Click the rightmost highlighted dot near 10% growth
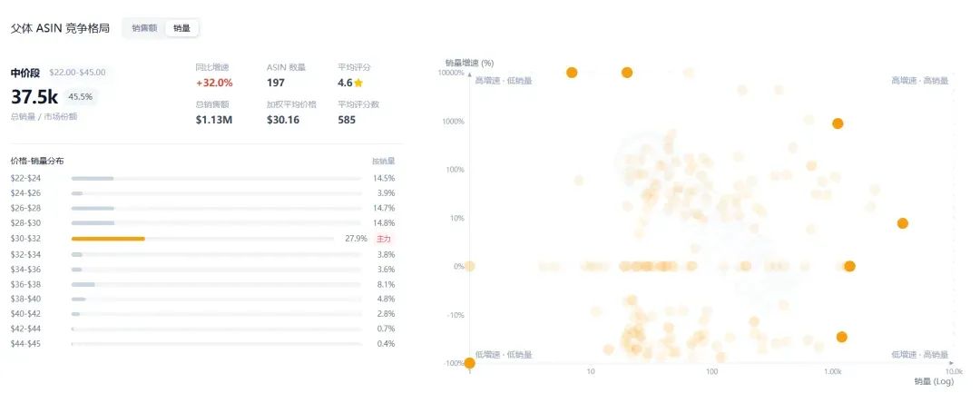 pos(902,223)
